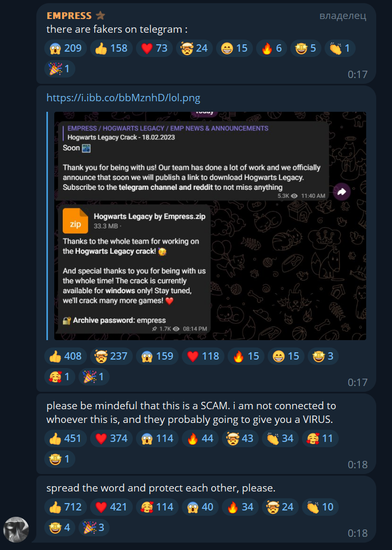Open the sender's avatar picture
Image resolution: width=392 pixels, height=550 pixels.
click(16, 529)
